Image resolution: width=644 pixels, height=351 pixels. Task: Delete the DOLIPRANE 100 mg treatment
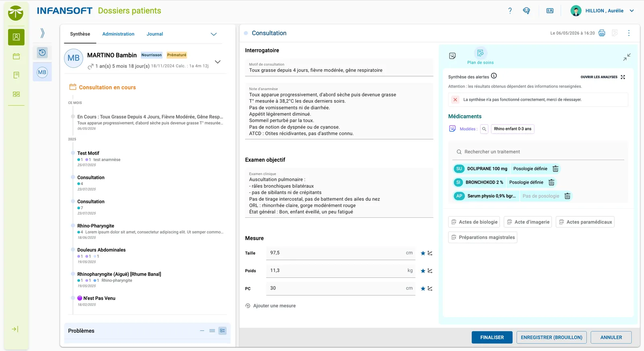(x=555, y=169)
